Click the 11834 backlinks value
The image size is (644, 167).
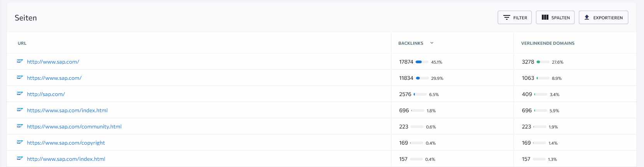(406, 78)
